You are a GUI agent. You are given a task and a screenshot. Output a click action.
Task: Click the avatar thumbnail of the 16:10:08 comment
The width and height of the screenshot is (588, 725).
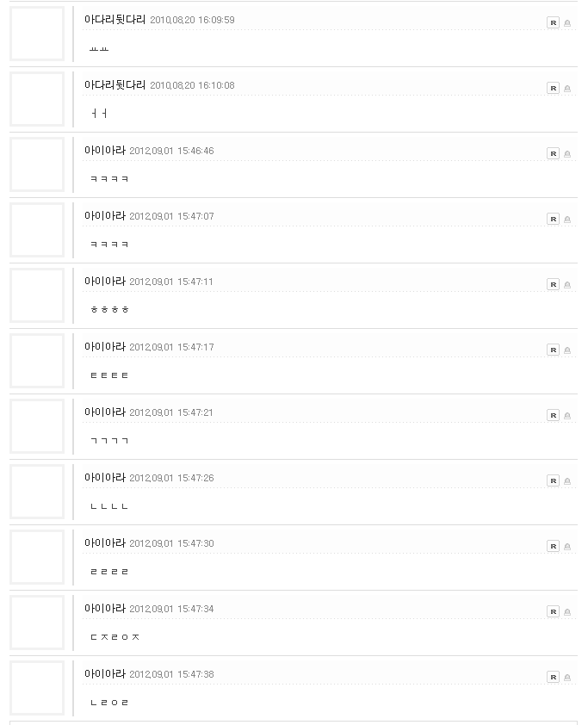click(37, 99)
